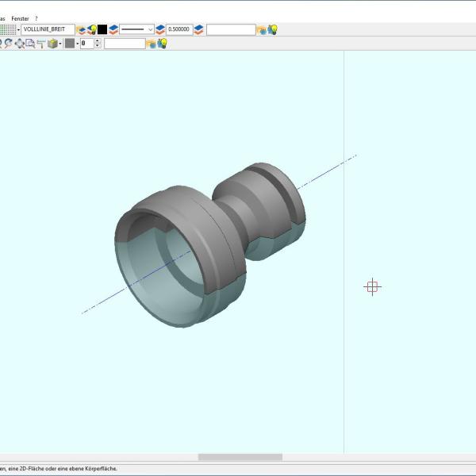The image size is (476, 476).
Task: Toggle the layer lightbulb before black swatch
Action: (x=92, y=30)
